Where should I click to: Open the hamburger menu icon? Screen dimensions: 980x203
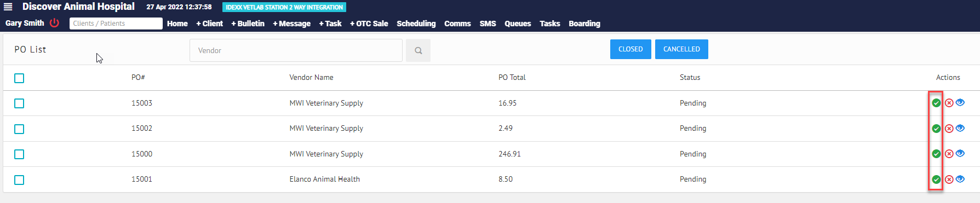[8, 7]
